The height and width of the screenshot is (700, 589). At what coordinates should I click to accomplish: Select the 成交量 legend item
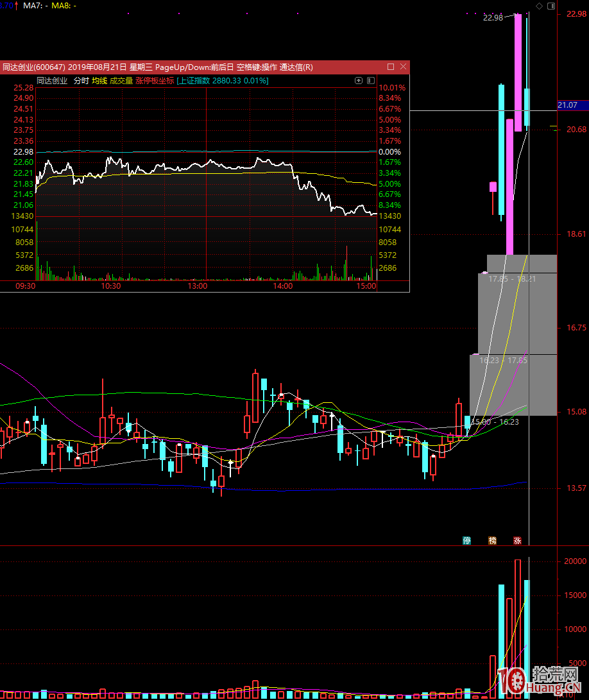point(121,81)
